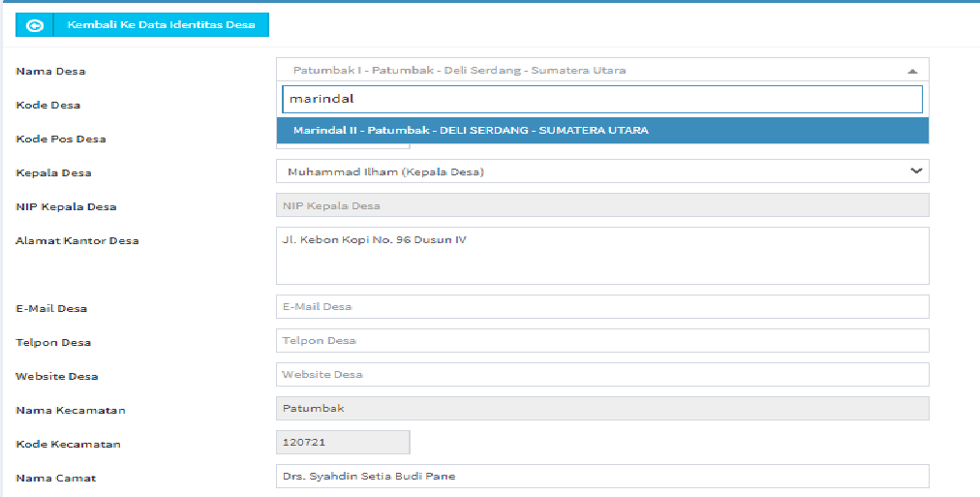Edit the Alamat Kantor Desa textarea
This screenshot has height=497, width=980.
pos(602,256)
